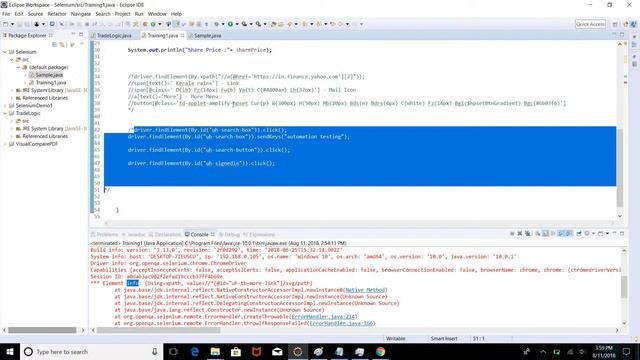Open the File menu
The image size is (640, 360).
6,14
